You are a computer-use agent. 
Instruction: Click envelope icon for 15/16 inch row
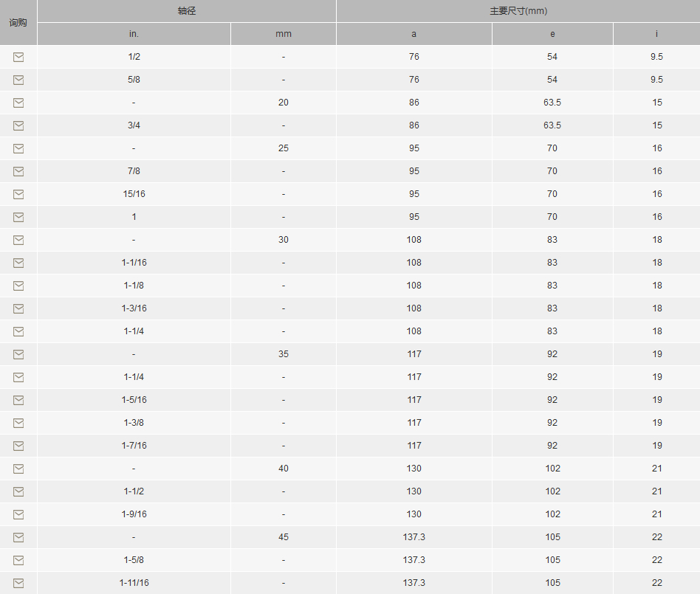click(x=18, y=194)
